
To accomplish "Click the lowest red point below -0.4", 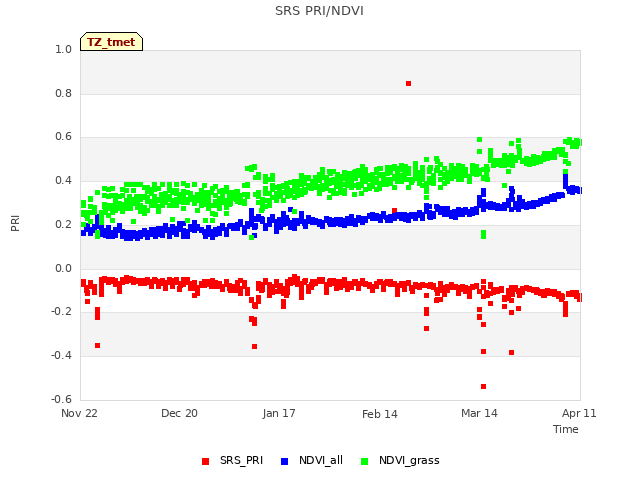I will click(483, 387).
